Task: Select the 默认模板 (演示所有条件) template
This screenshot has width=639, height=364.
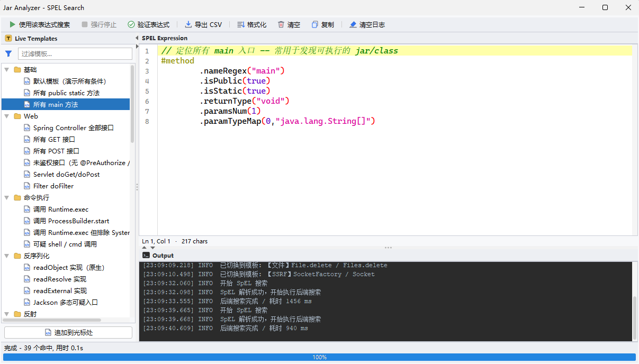Action: coord(69,81)
